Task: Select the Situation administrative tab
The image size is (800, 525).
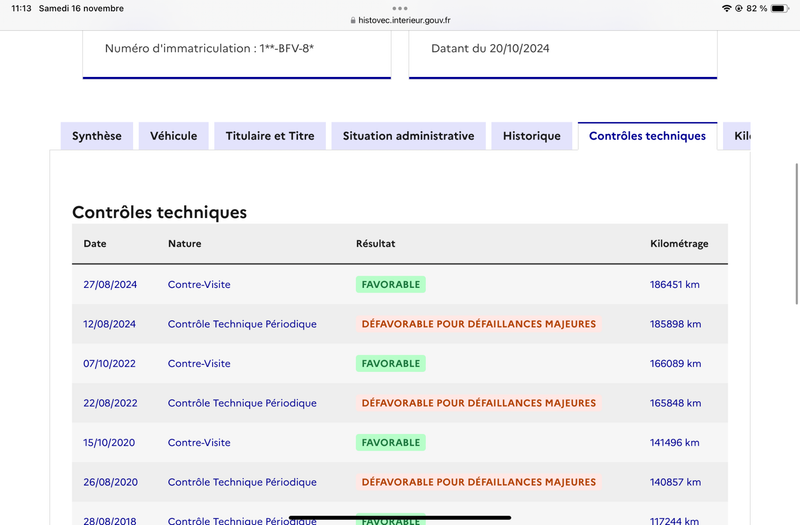Action: click(x=408, y=136)
